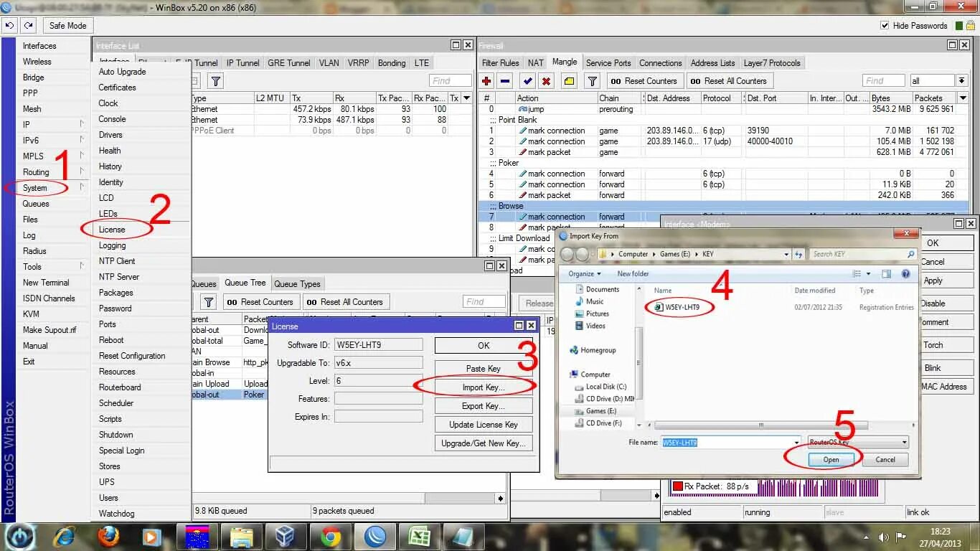Open the File name history dropdown
Screen dimensions: 980x551
(x=796, y=443)
